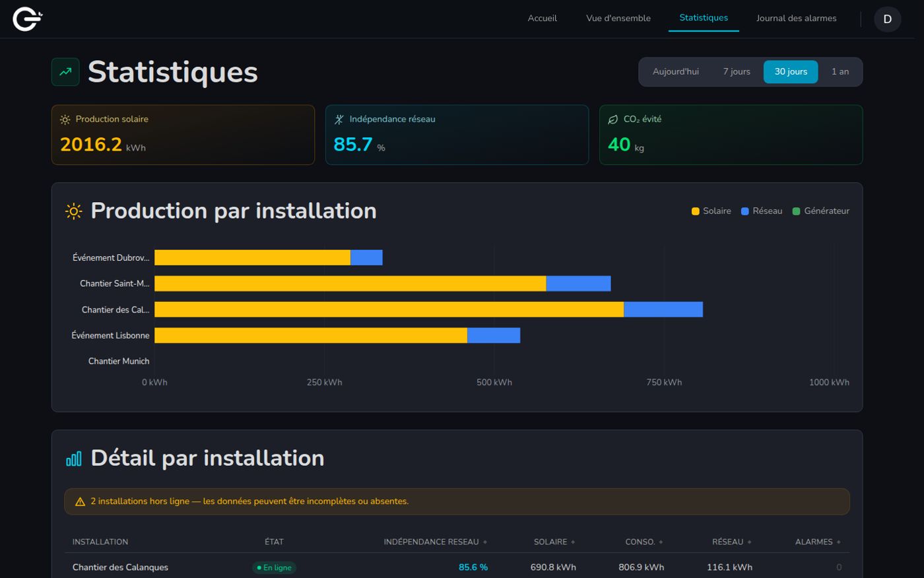This screenshot has width=924, height=578.
Task: Switch the period to 1 an
Action: coord(840,72)
